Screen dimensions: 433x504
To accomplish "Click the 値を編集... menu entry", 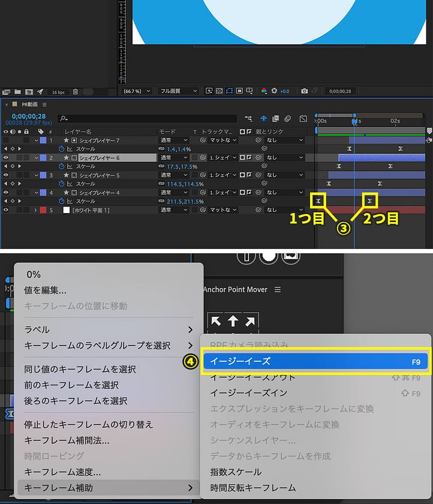I will pyautogui.click(x=45, y=290).
